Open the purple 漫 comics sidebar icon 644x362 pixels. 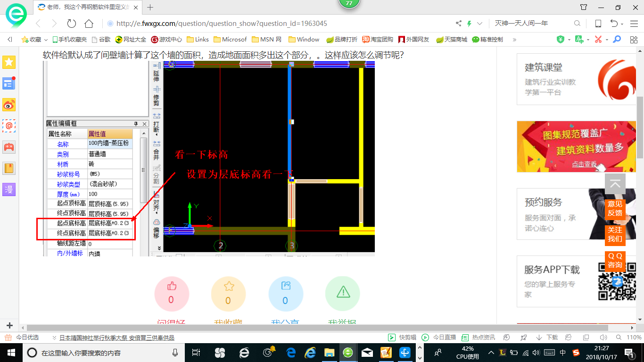point(9,189)
